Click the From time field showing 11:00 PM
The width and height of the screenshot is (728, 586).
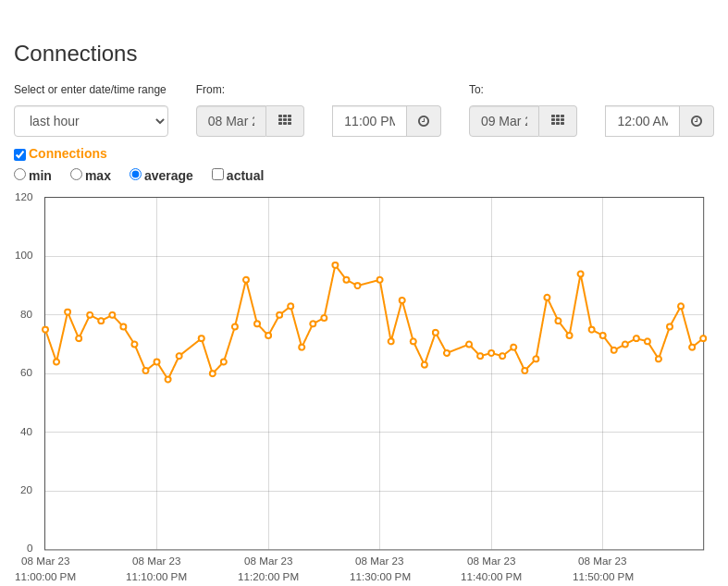[x=370, y=121]
